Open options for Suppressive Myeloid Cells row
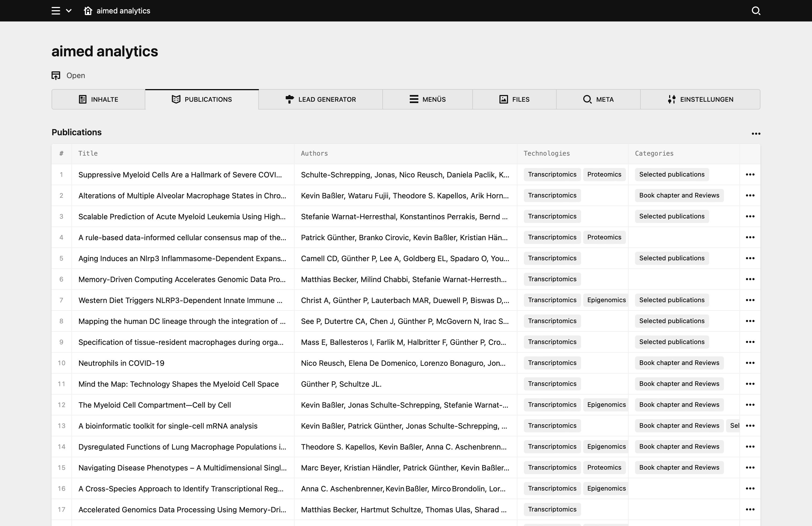 [x=750, y=174]
